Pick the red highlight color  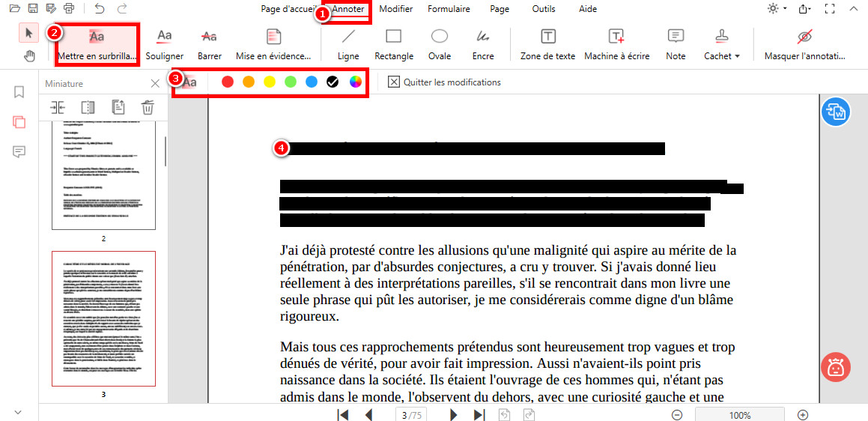[228, 82]
